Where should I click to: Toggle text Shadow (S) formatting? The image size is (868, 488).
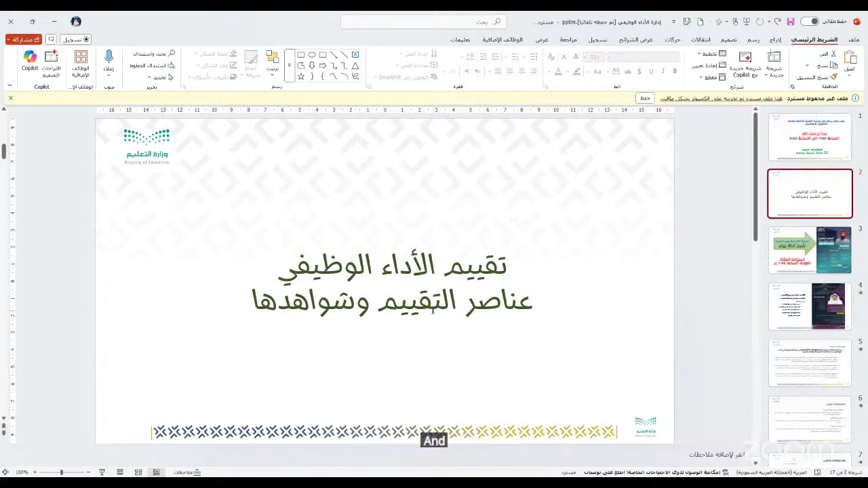(x=639, y=71)
